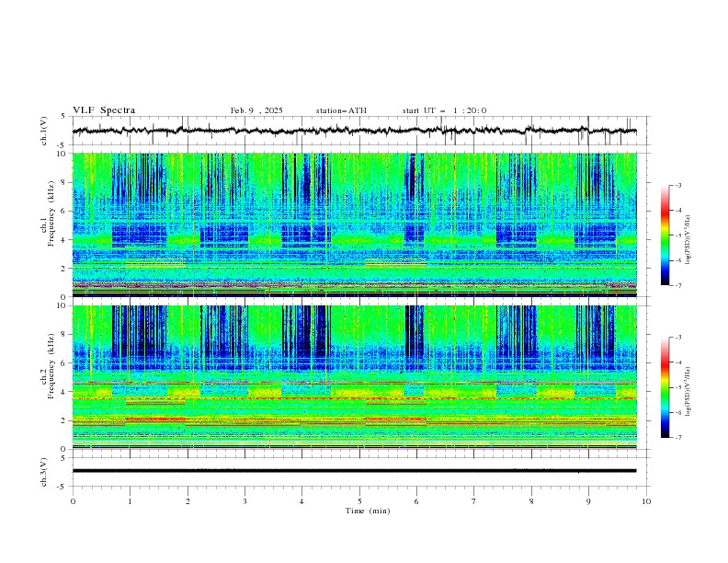The height and width of the screenshot is (563, 728).
Task: Select '-3' on the ch.2 color bar scale
Action: [x=678, y=338]
